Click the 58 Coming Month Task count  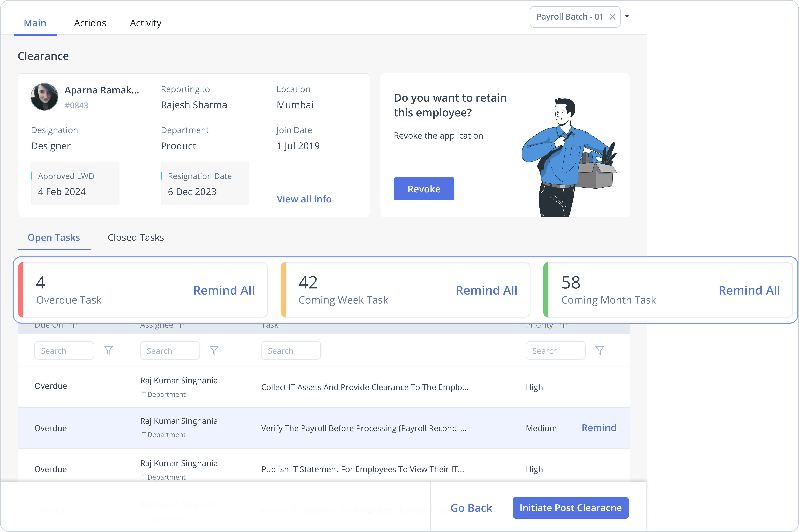tap(571, 282)
